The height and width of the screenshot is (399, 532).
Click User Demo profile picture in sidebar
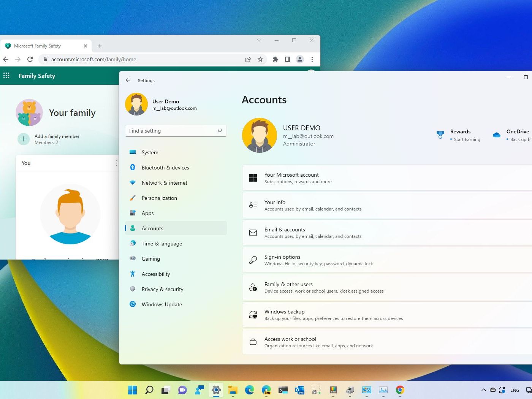[x=136, y=104]
